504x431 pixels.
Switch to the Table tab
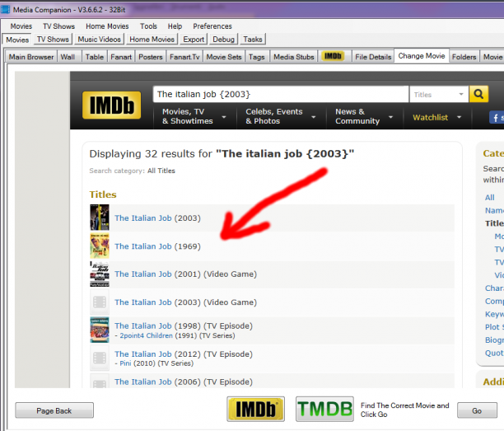(x=95, y=57)
